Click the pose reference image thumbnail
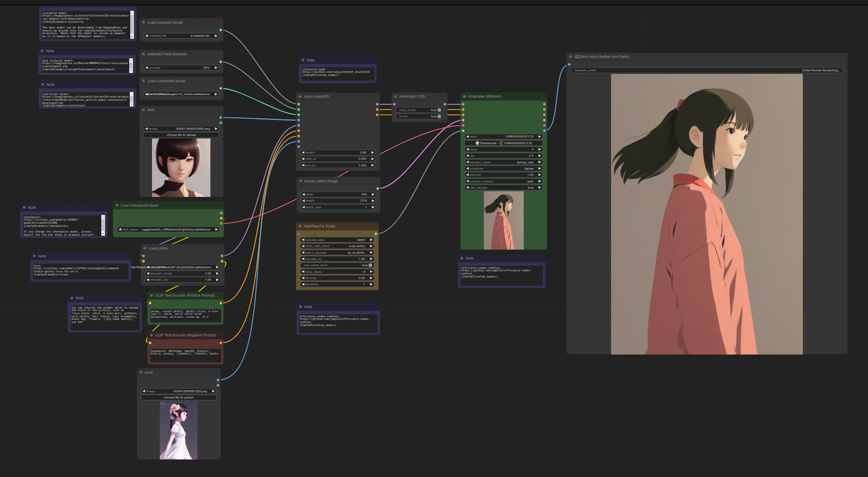The height and width of the screenshot is (477, 868). point(178,431)
